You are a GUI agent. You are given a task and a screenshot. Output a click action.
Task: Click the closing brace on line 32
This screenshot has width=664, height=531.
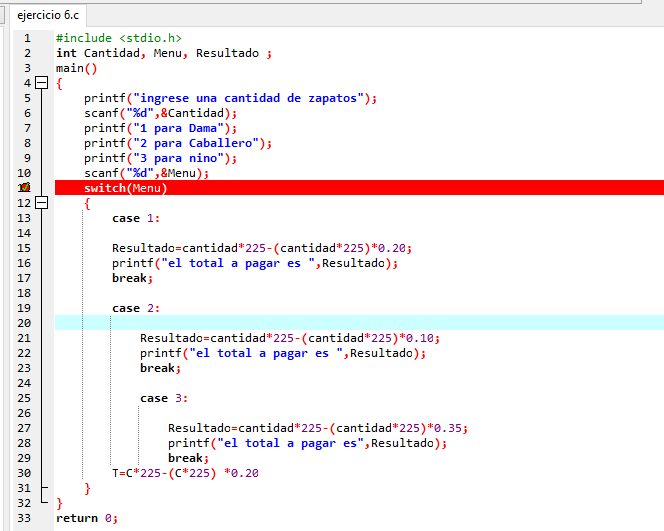pyautogui.click(x=59, y=503)
